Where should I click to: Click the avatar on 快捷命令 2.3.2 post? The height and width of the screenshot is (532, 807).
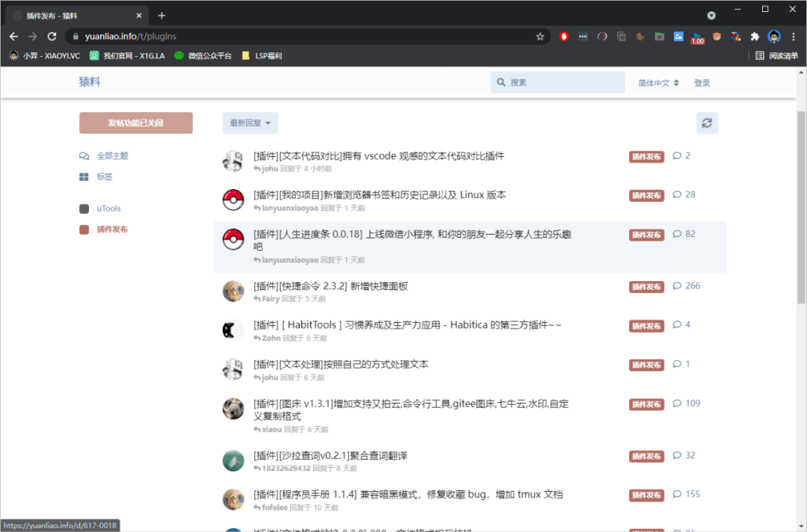pos(233,291)
